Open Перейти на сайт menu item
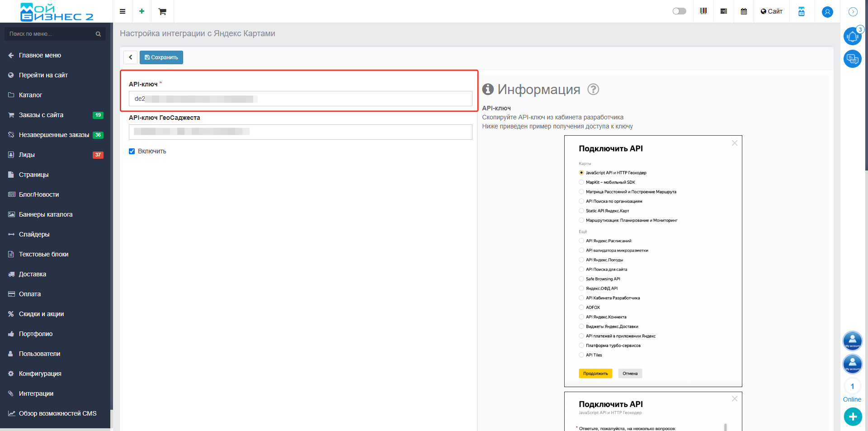This screenshot has height=431, width=868. coord(55,75)
